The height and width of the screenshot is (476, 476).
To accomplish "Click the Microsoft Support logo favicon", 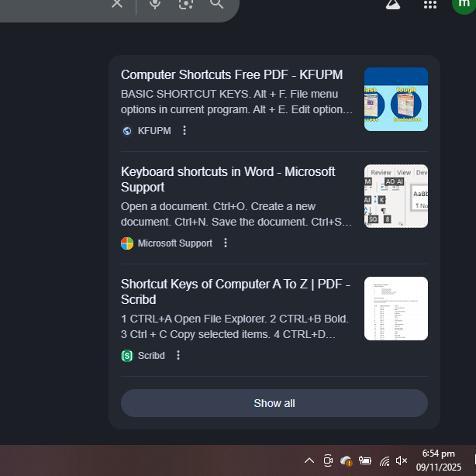I will [127, 243].
